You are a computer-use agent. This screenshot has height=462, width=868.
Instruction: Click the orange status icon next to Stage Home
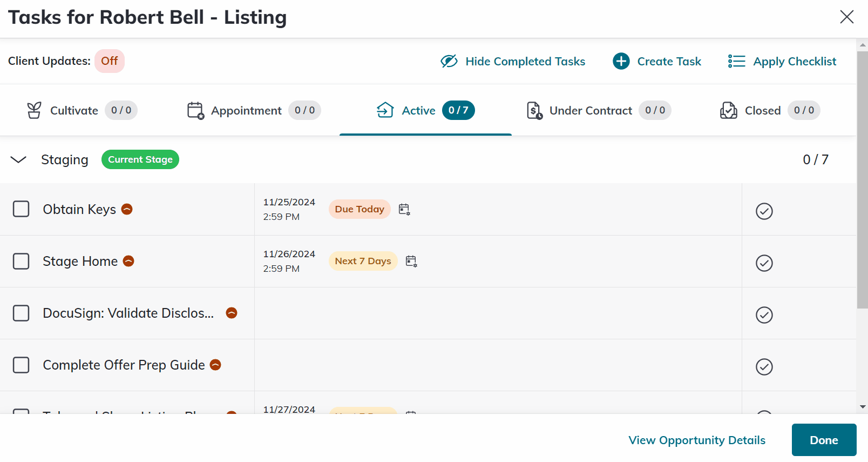(128, 261)
